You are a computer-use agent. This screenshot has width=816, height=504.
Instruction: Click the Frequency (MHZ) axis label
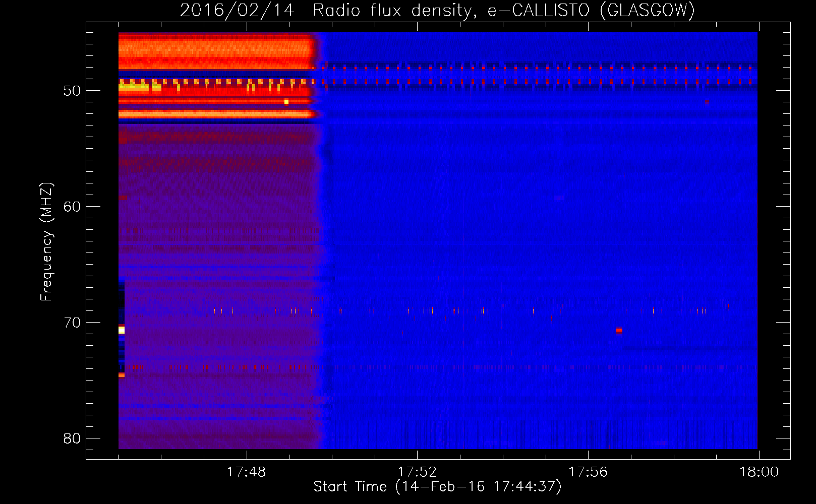coord(46,242)
